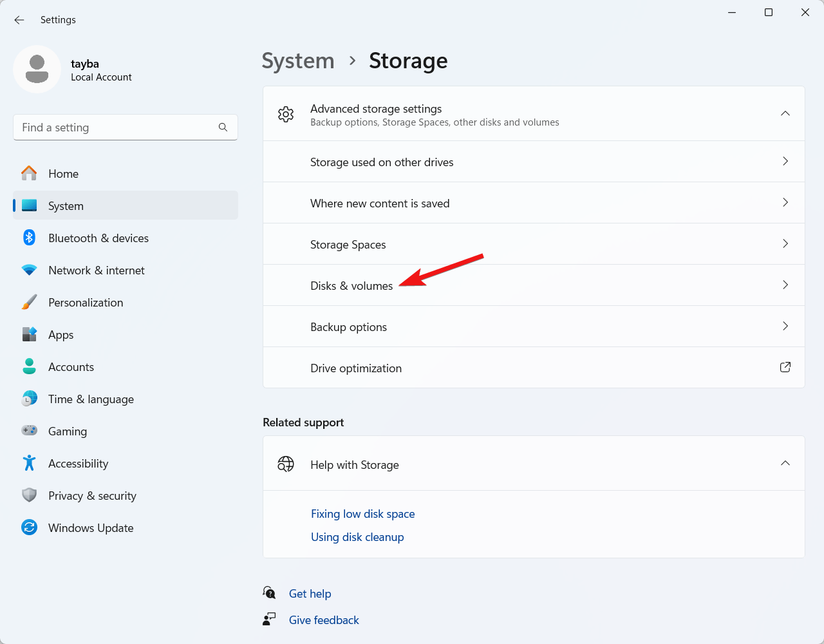The height and width of the screenshot is (644, 824).
Task: Click the Accessibility figure icon
Action: coord(29,463)
